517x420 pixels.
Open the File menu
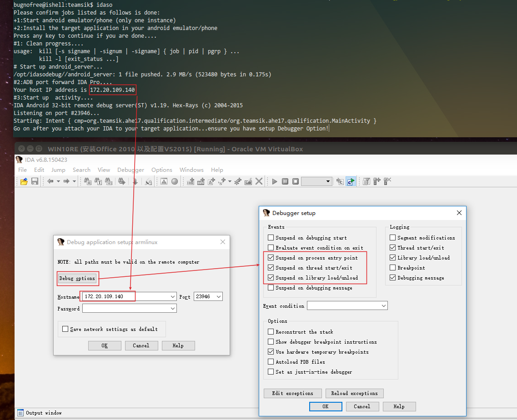point(22,170)
